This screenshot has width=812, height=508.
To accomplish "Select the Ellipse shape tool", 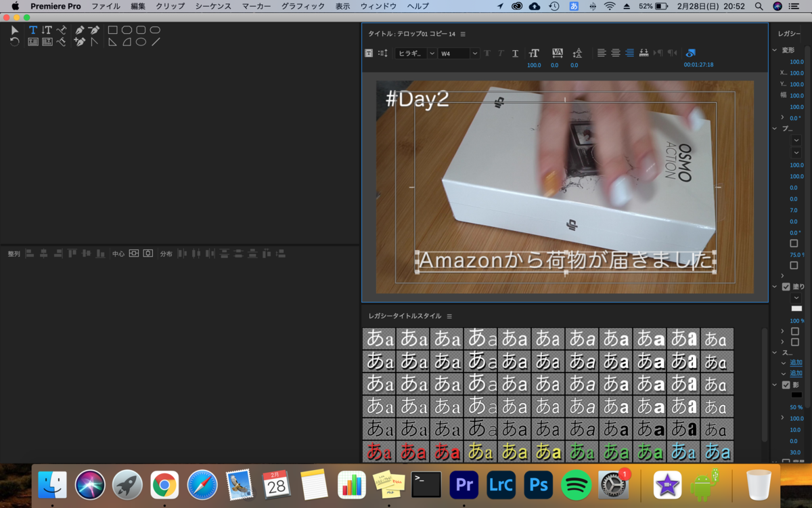I will (141, 42).
